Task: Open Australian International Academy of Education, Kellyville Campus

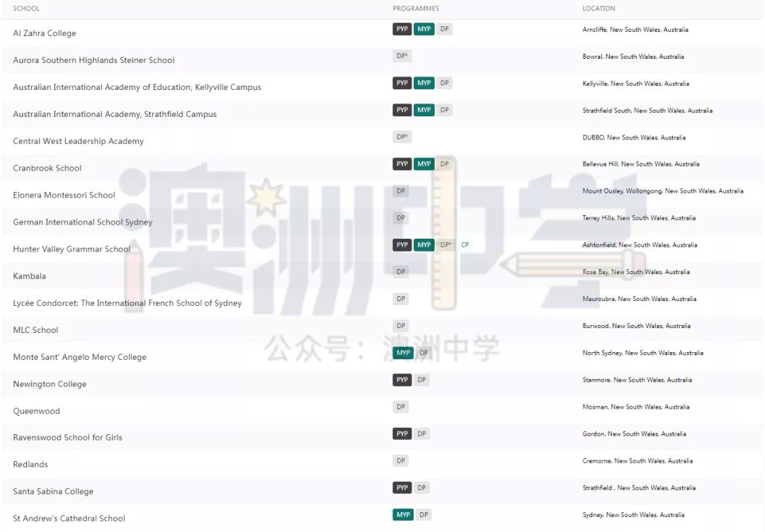Action: (137, 87)
